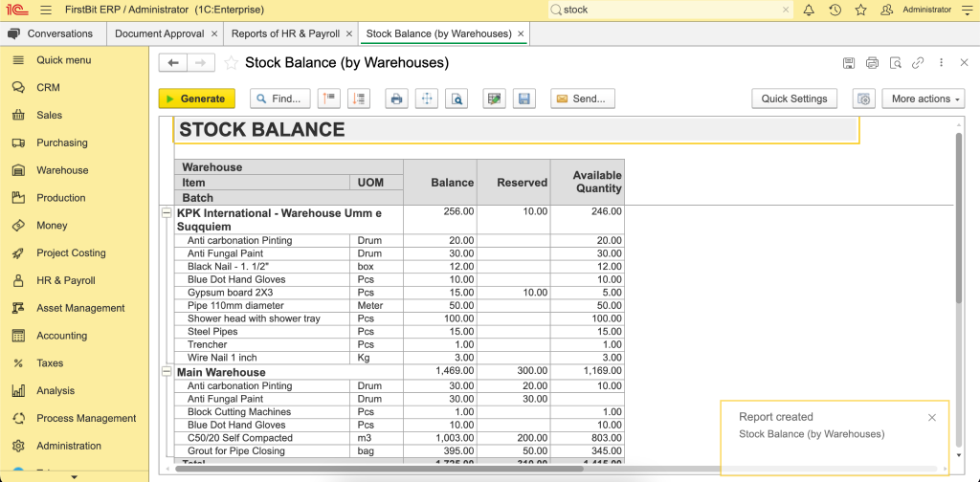Open the 1C main menu hamburger icon
This screenshot has width=980, height=482.
point(46,10)
